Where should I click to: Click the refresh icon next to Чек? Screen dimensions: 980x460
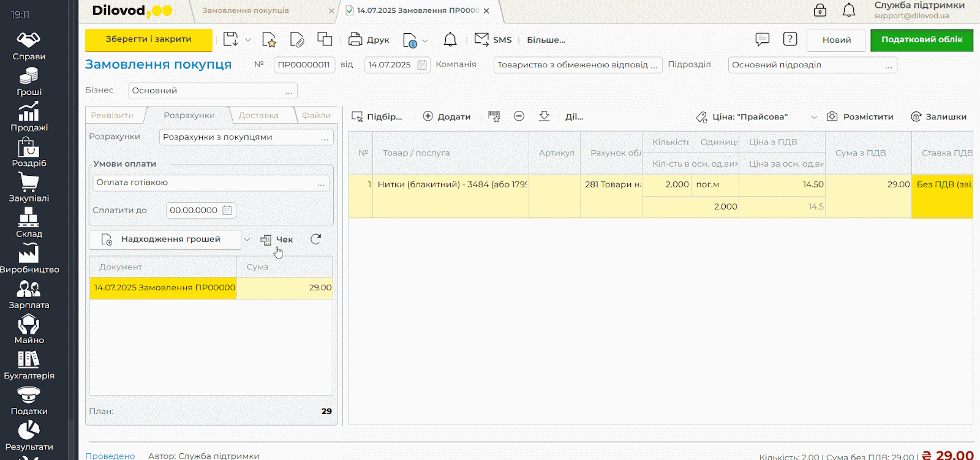coord(315,239)
